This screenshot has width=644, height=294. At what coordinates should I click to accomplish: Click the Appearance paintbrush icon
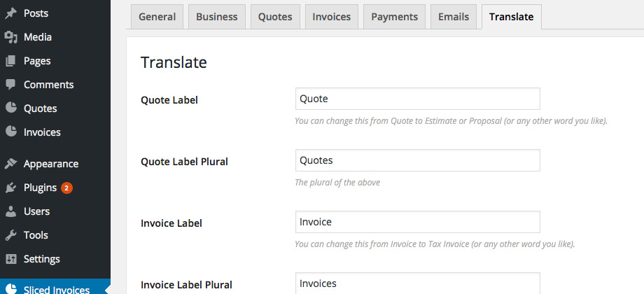click(x=11, y=164)
